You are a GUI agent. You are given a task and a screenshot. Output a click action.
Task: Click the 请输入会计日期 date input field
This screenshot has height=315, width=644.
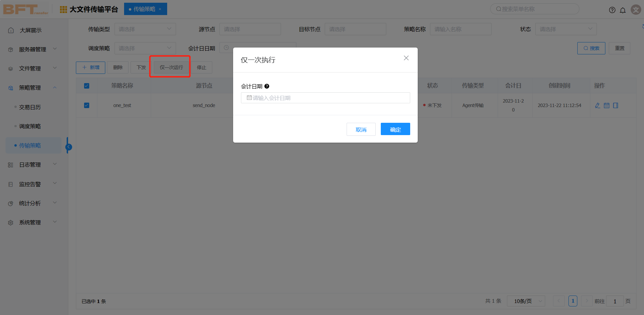(325, 98)
